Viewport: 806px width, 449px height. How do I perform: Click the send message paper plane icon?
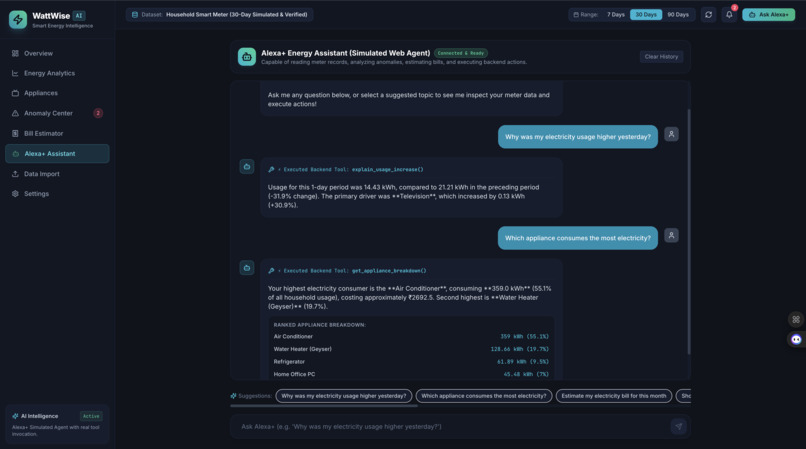pos(679,427)
